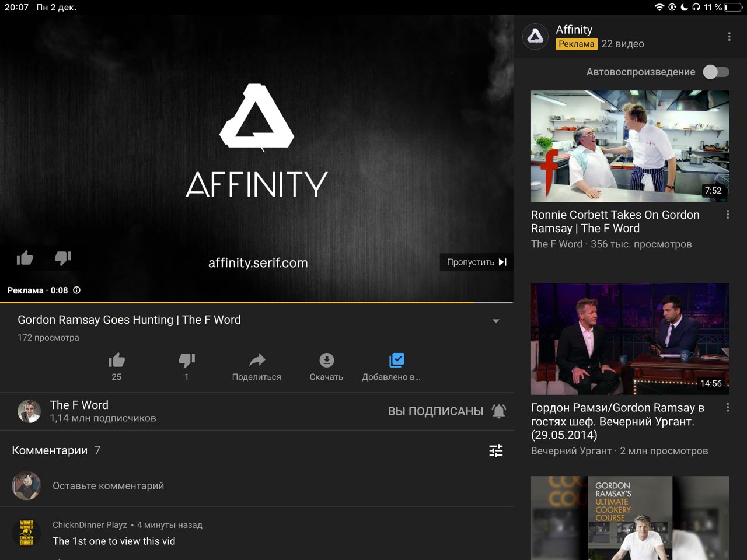Open Affinity advertiser logo

point(535,37)
